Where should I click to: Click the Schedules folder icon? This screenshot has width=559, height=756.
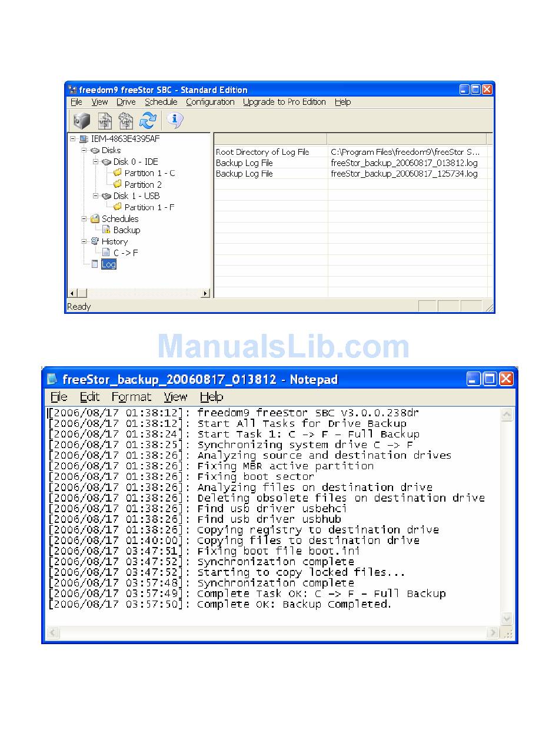[x=95, y=218]
